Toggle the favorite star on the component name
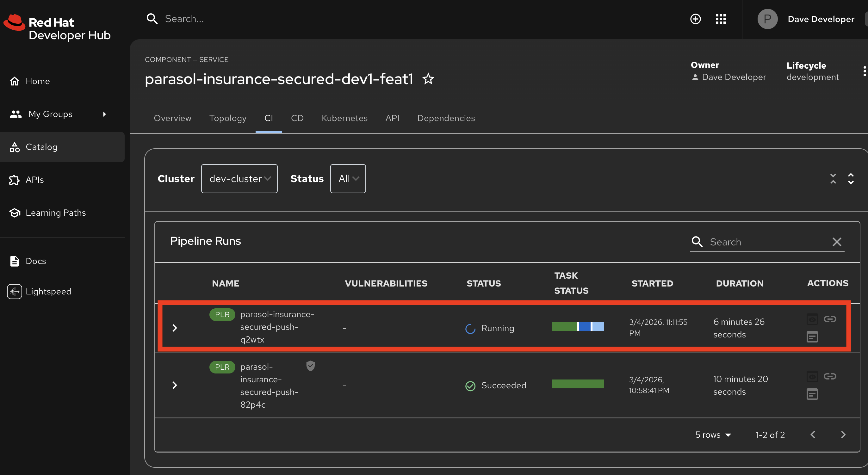 (428, 79)
